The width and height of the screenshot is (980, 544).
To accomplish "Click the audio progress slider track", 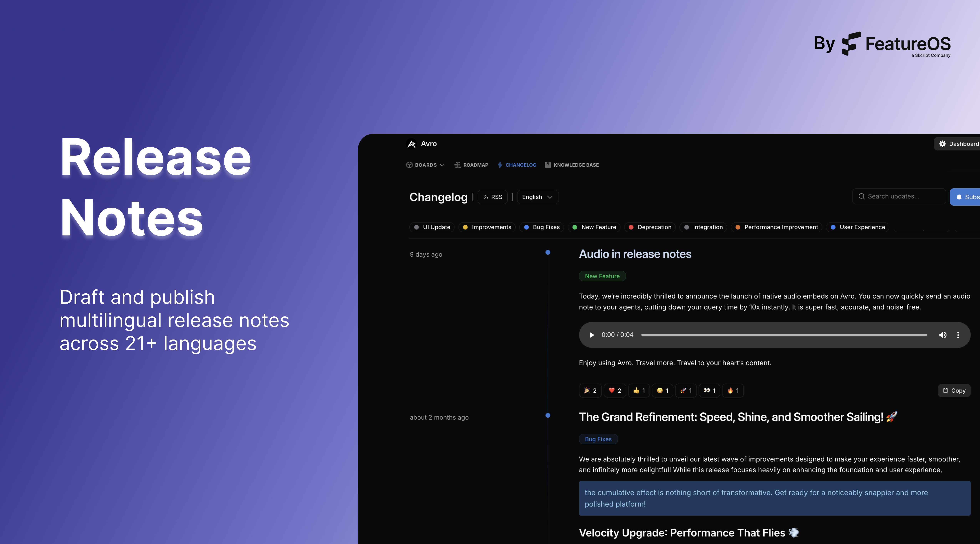I will click(784, 335).
